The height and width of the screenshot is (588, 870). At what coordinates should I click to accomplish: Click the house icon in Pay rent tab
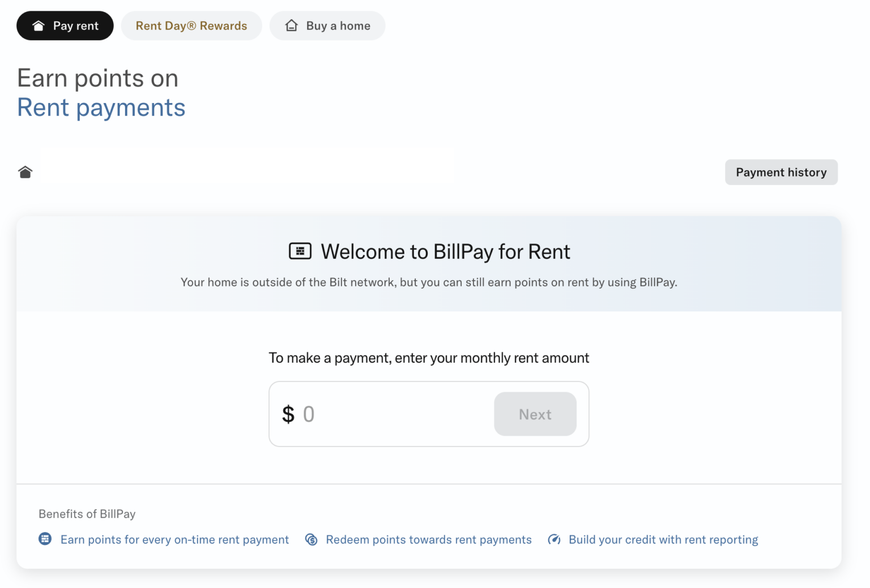(x=38, y=25)
